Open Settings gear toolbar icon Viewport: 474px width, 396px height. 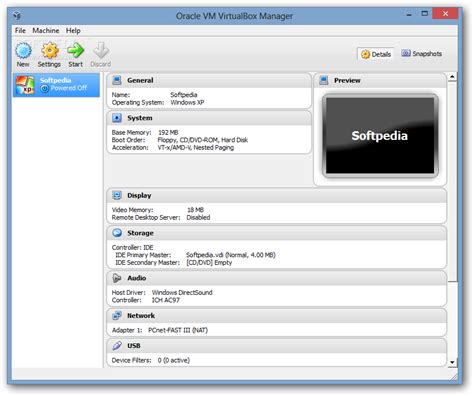coord(50,51)
